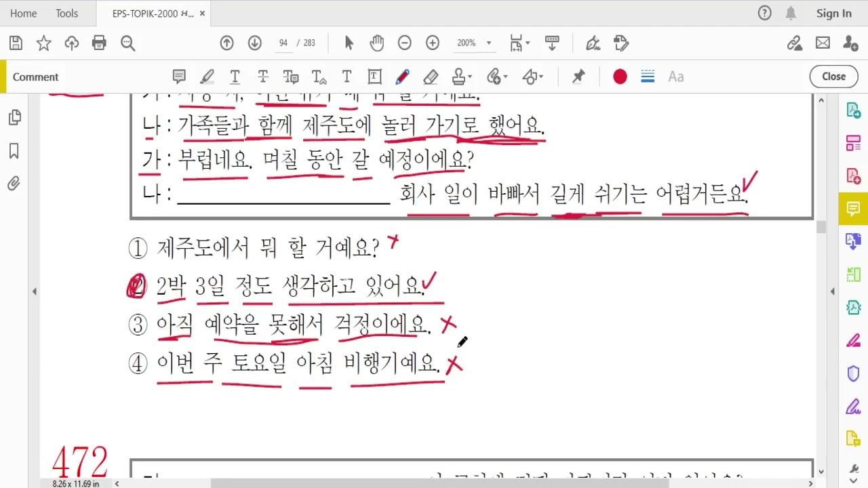Screen dimensions: 868x488
Task: Go to the next page arrow
Action: tap(255, 43)
